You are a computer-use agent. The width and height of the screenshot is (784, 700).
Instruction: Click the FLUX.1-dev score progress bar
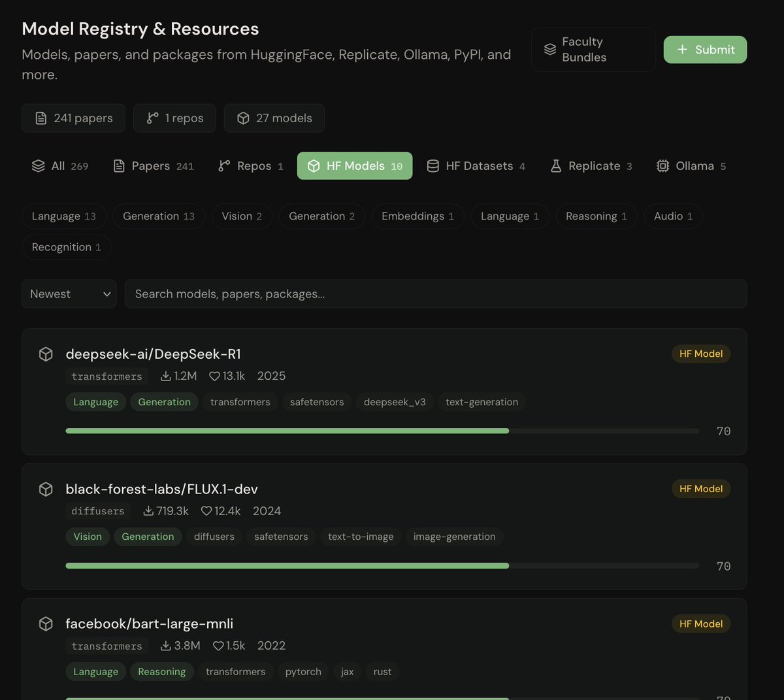click(x=382, y=566)
